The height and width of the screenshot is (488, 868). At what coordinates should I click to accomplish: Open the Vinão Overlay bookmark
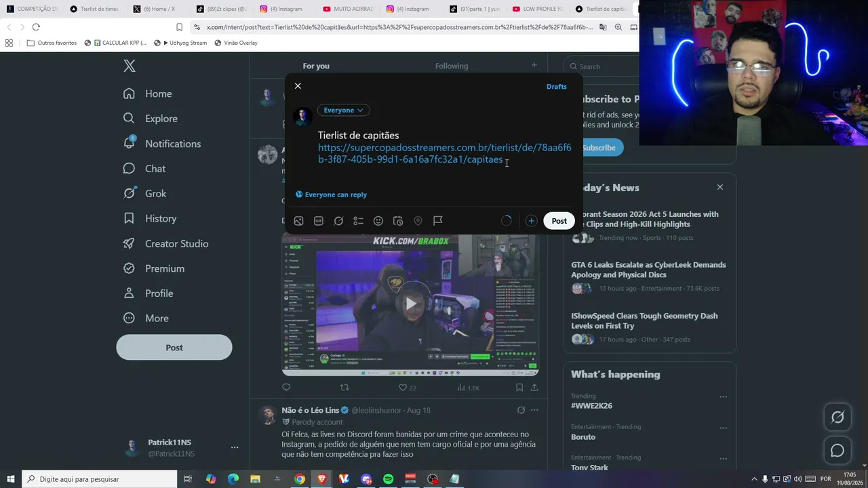[x=236, y=43]
